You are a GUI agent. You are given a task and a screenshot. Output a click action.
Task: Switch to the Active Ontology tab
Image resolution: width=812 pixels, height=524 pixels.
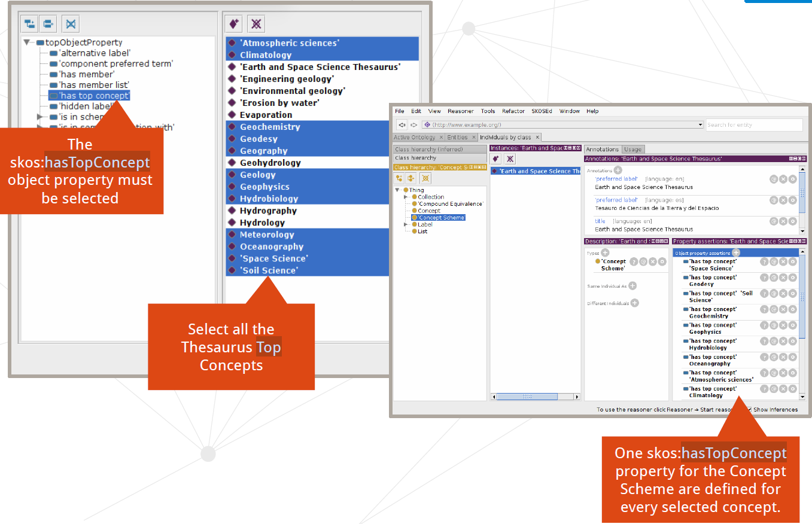[x=415, y=137]
